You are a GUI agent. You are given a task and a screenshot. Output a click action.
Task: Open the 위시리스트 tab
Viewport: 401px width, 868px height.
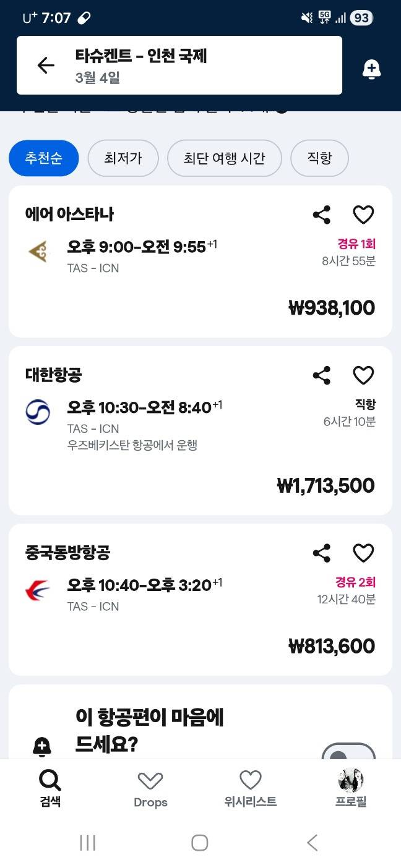pyautogui.click(x=250, y=789)
